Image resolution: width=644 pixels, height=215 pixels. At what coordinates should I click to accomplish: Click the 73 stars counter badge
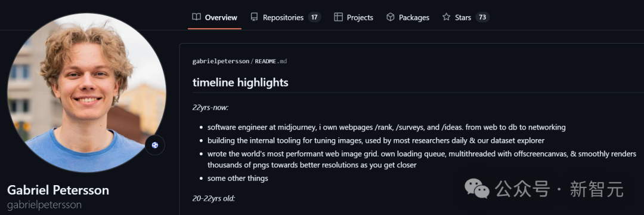tap(482, 17)
